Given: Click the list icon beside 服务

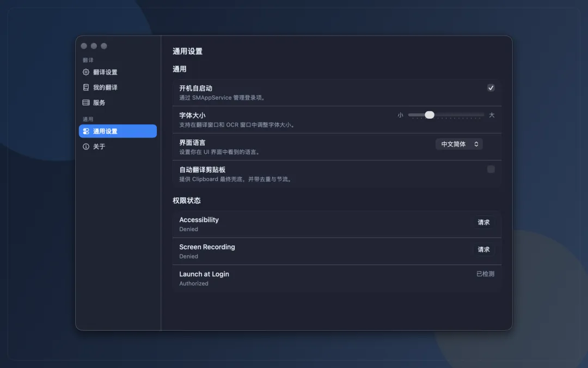Looking at the screenshot, I should (x=86, y=102).
